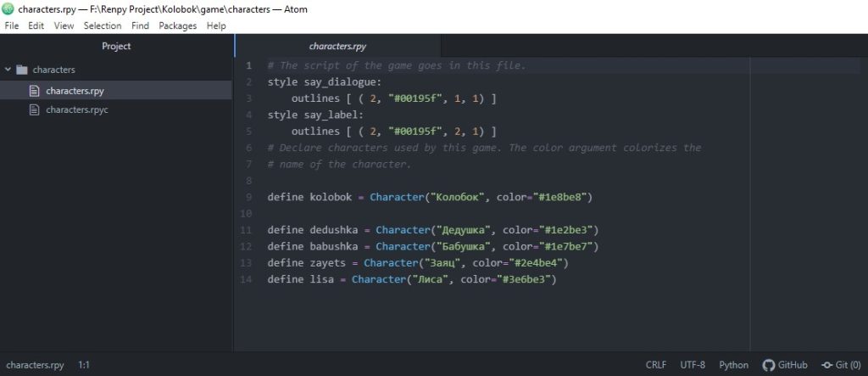This screenshot has height=376, width=868.
Task: Click the Git (0) status bar icon
Action: point(826,365)
